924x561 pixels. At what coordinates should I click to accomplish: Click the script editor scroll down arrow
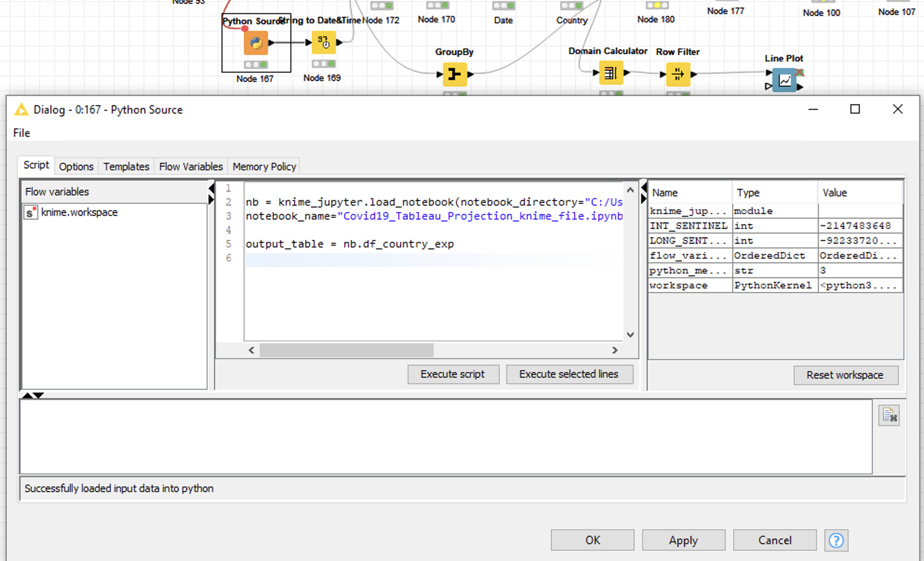(630, 334)
